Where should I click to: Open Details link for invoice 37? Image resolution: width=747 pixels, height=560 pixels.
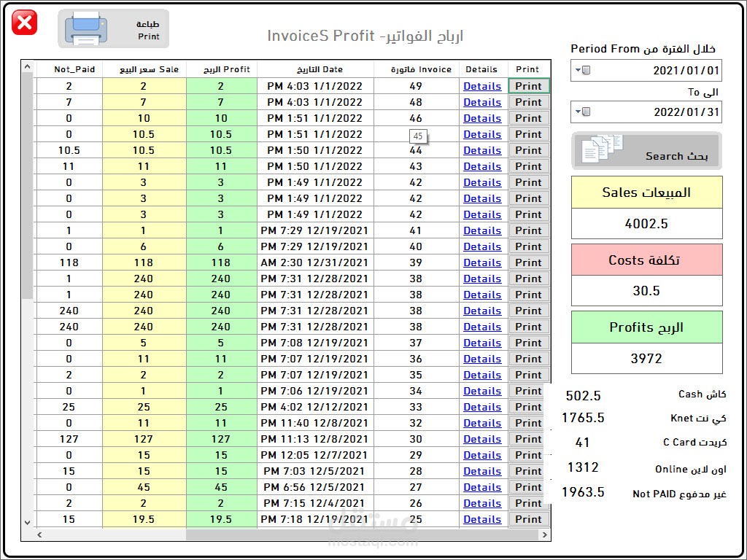(x=482, y=343)
